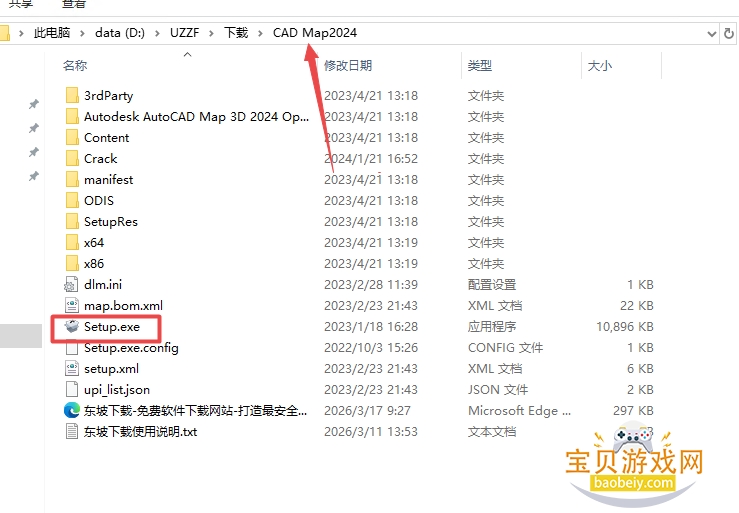Click the Setup.exe.config file icon

click(72, 348)
